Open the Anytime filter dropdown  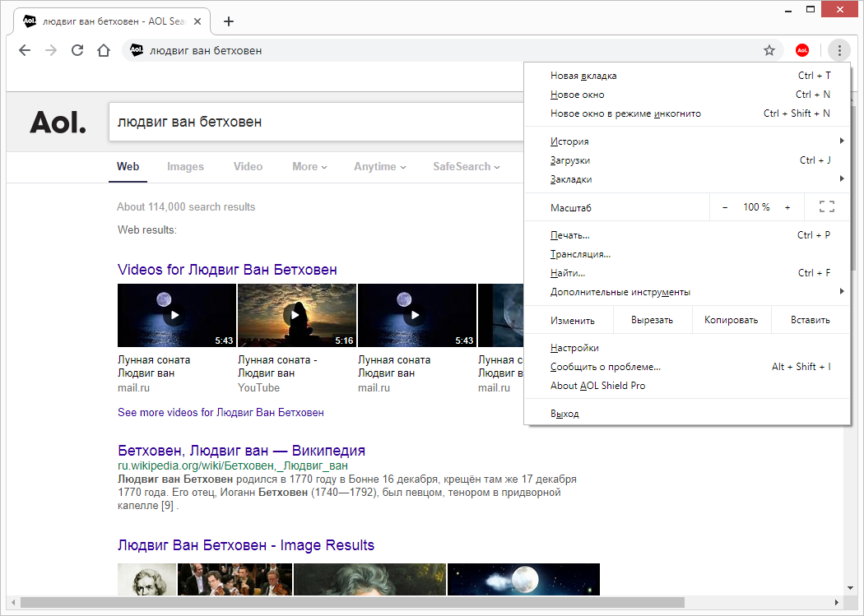click(x=379, y=166)
